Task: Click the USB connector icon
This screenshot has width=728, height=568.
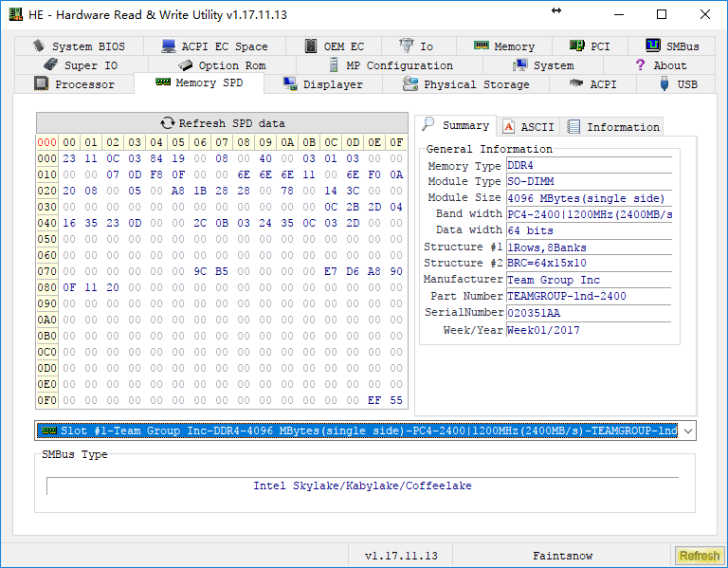Action: (664, 84)
